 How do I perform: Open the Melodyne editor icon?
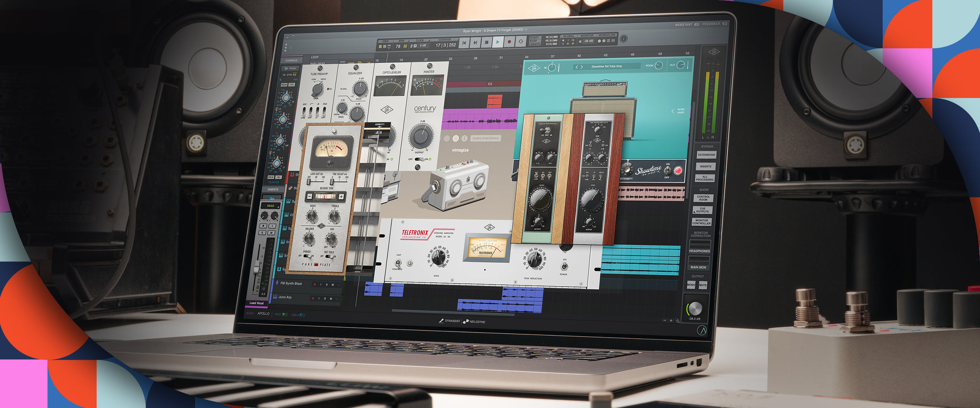466,321
